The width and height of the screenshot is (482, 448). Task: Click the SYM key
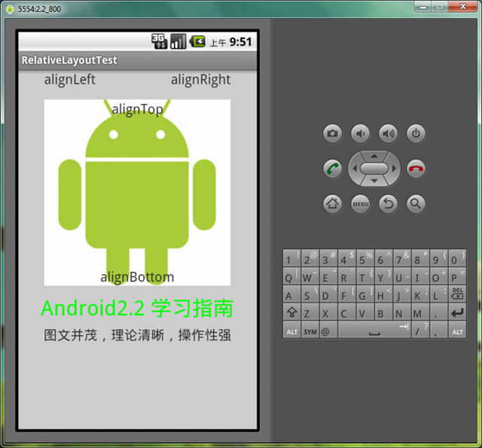310,330
